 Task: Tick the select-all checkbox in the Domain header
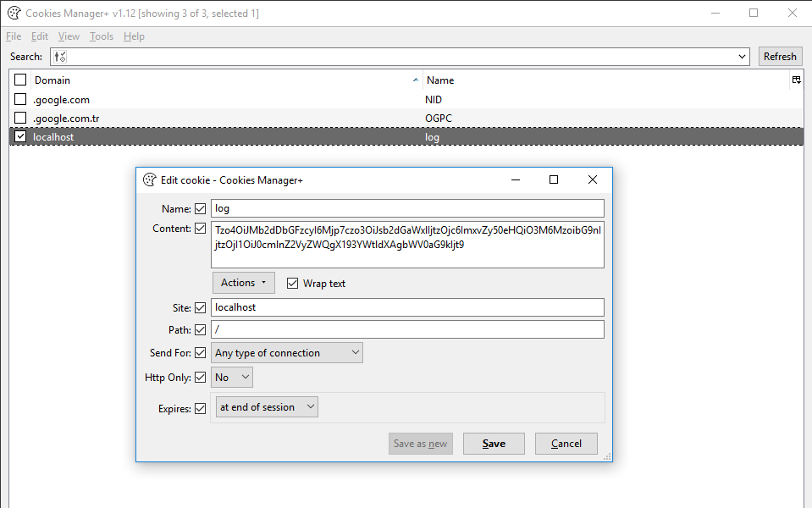pos(19,80)
